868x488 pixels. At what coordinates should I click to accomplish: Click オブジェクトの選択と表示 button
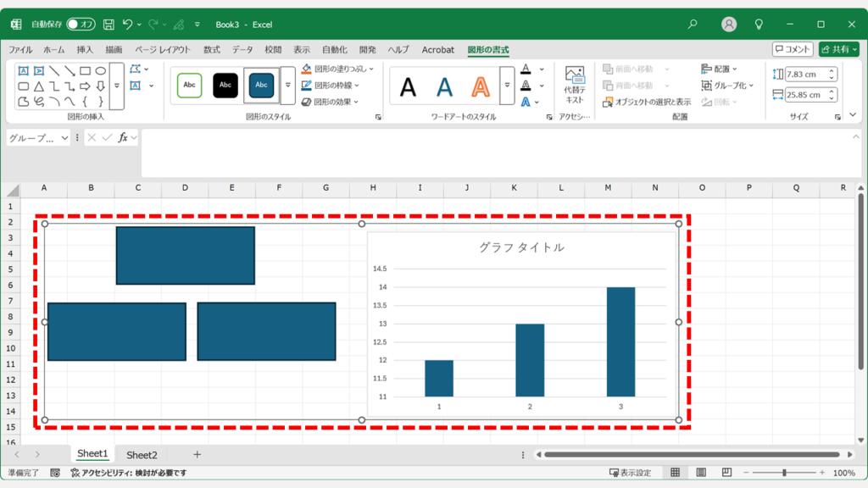(647, 102)
